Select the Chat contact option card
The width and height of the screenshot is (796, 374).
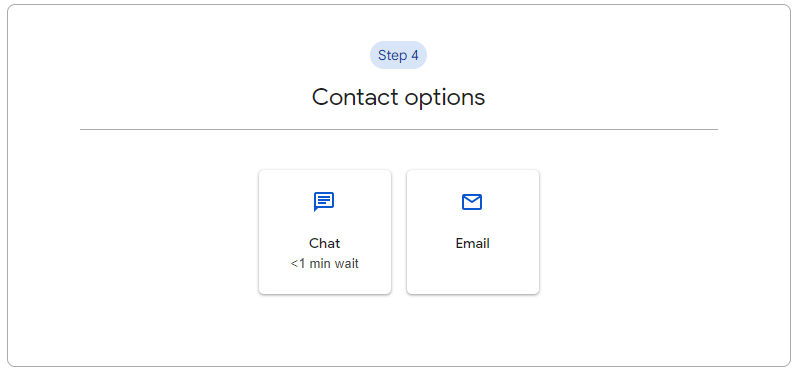click(325, 232)
